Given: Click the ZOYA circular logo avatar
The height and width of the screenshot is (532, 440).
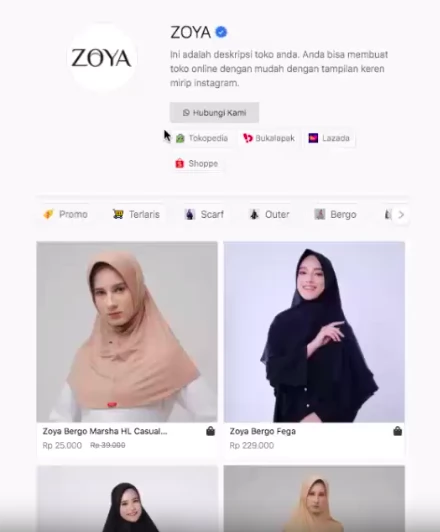Looking at the screenshot, I should [x=102, y=57].
